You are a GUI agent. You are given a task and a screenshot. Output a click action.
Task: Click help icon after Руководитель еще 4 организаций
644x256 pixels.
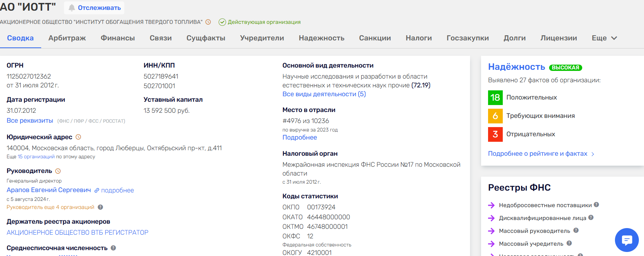[100, 207]
